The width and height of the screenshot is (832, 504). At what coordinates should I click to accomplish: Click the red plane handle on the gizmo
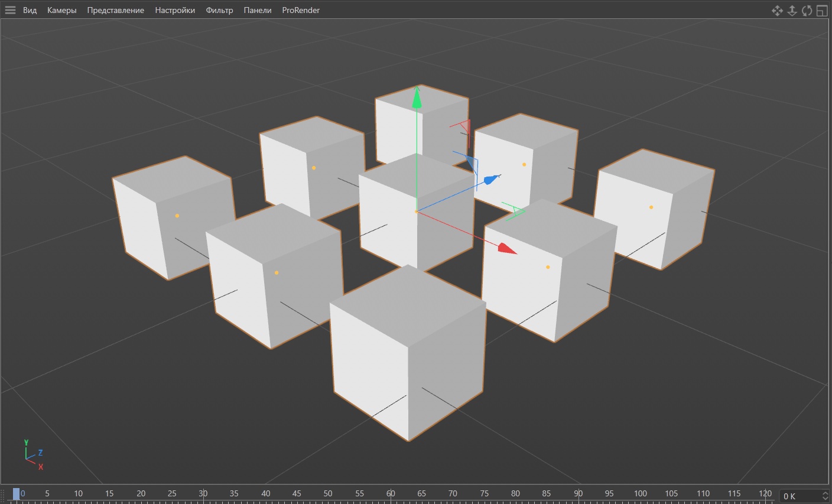[464, 126]
